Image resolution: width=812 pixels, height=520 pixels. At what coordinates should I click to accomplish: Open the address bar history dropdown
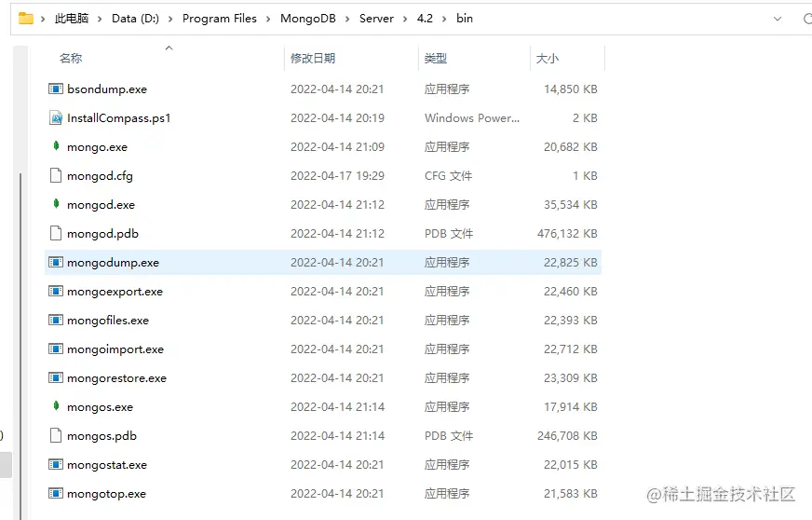(778, 19)
